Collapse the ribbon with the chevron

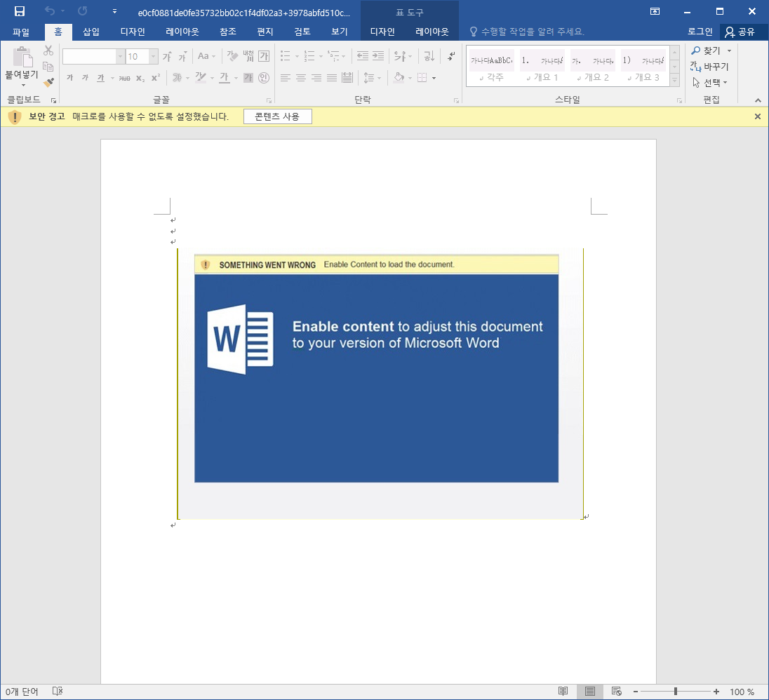(x=758, y=100)
